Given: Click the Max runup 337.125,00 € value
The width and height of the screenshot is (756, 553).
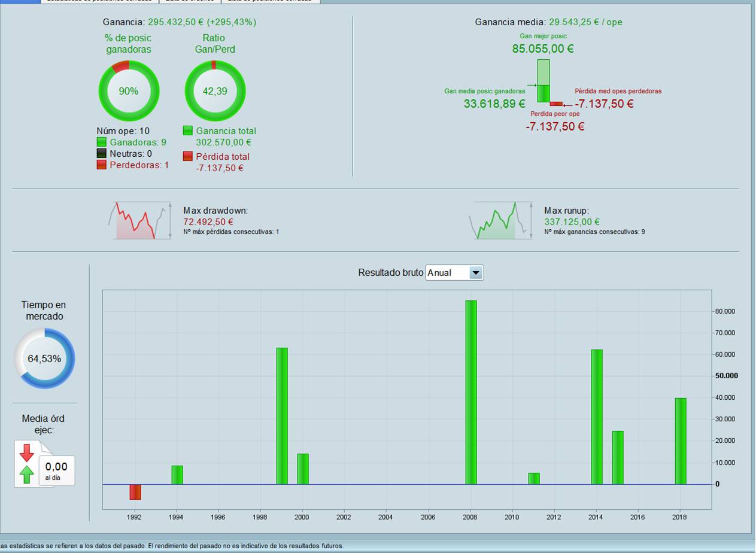Looking at the screenshot, I should tap(572, 222).
